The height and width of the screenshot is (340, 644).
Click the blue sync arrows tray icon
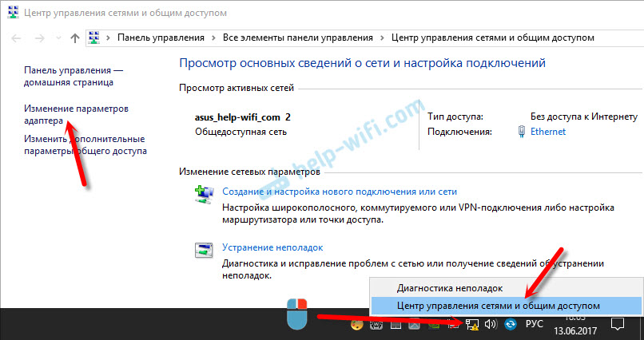coord(511,324)
